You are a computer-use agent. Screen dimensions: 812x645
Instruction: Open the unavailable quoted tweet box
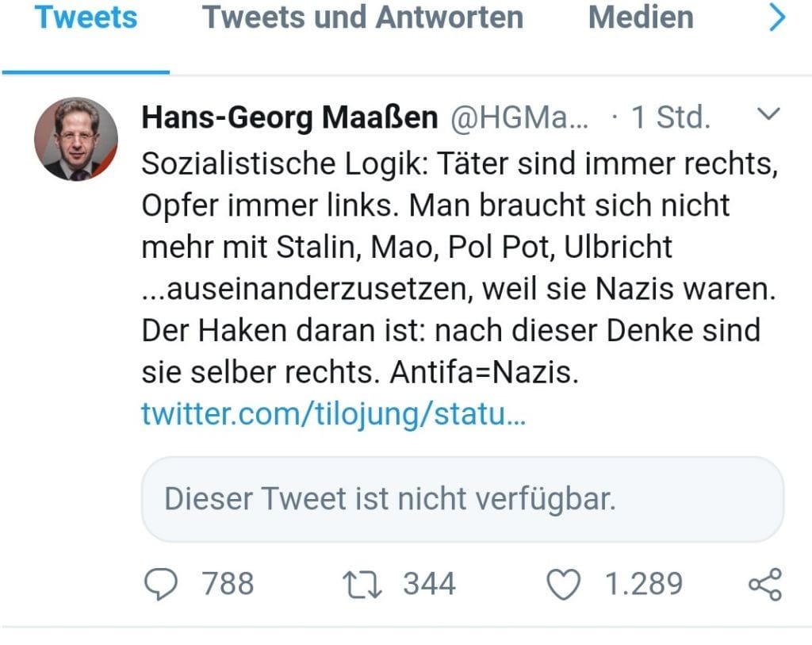pos(462,500)
